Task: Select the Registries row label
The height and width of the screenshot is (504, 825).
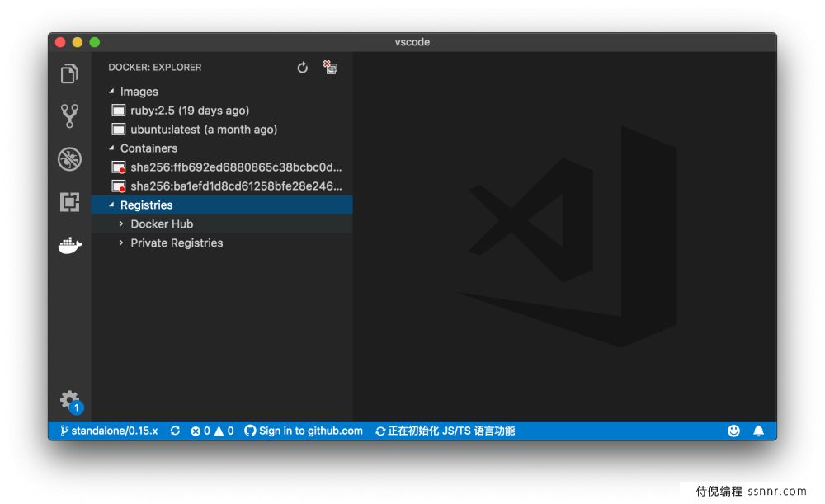Action: click(146, 205)
